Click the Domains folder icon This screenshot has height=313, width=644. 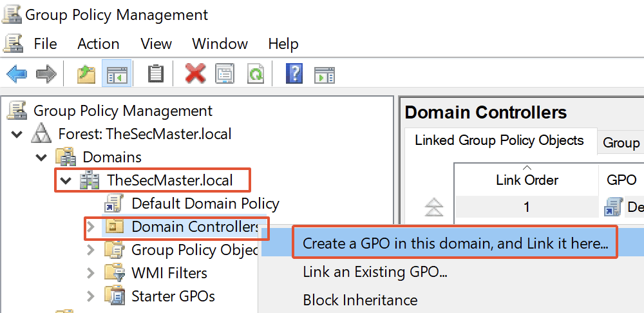[x=66, y=157]
